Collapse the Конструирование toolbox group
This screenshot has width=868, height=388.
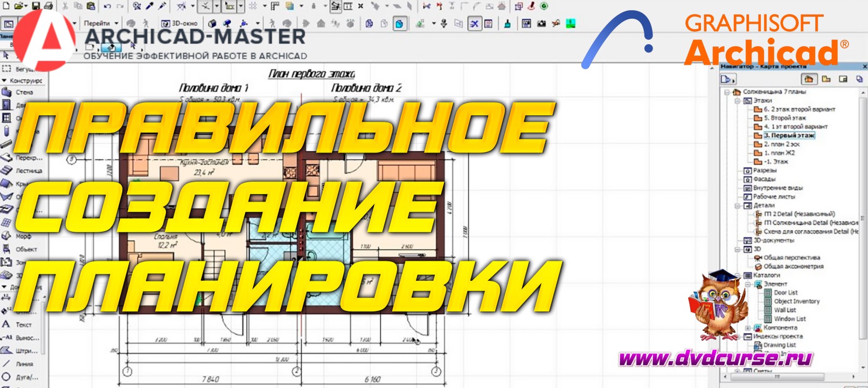[x=4, y=80]
